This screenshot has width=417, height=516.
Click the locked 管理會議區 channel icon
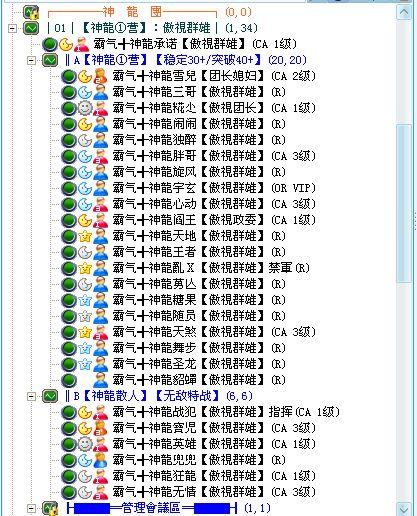[x=50, y=508]
